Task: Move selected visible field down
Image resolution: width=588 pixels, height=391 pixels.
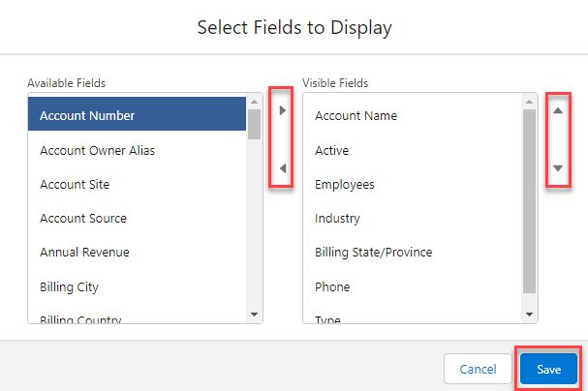Action: [558, 168]
